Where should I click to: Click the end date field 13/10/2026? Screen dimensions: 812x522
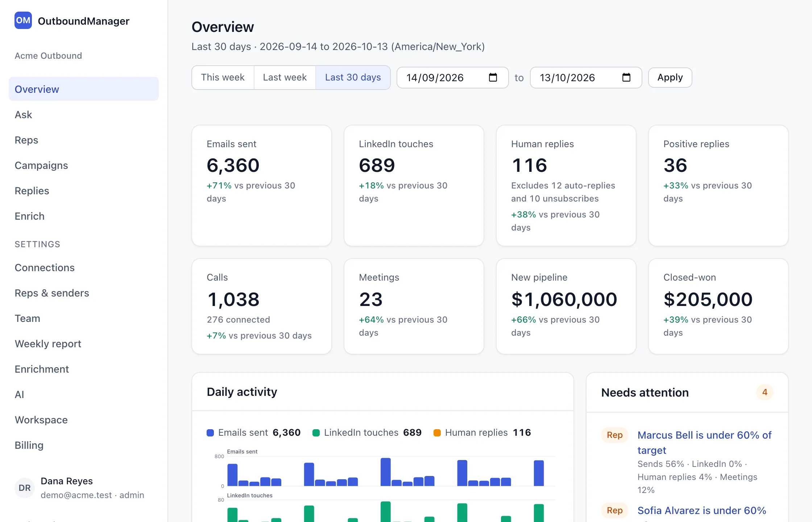click(586, 77)
